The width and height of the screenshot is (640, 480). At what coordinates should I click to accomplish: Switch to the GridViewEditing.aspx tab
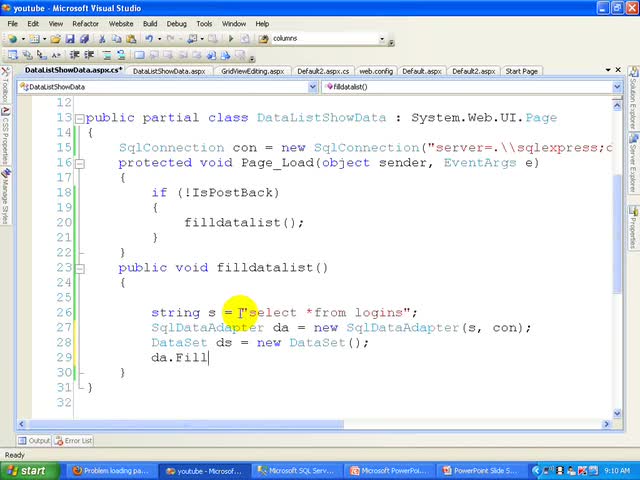(x=253, y=71)
